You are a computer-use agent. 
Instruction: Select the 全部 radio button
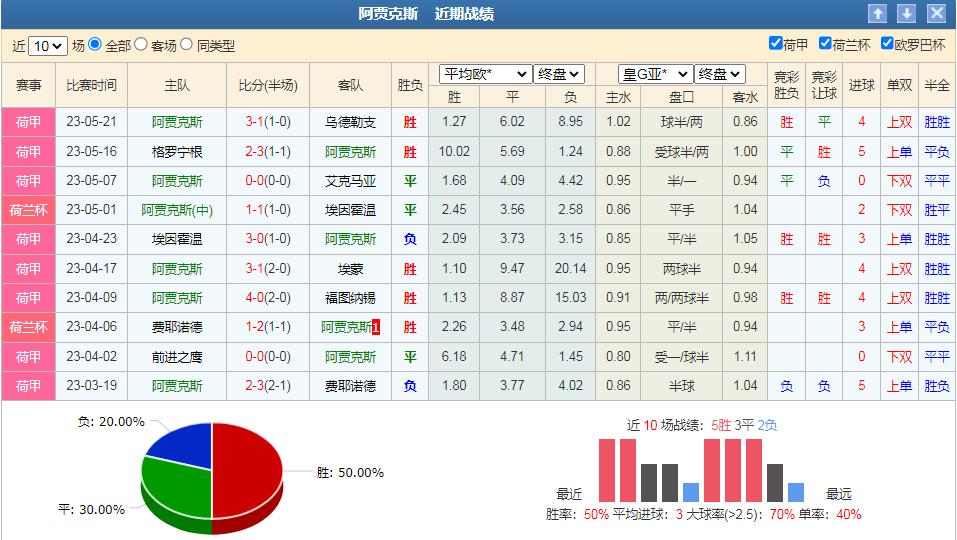tap(95, 44)
